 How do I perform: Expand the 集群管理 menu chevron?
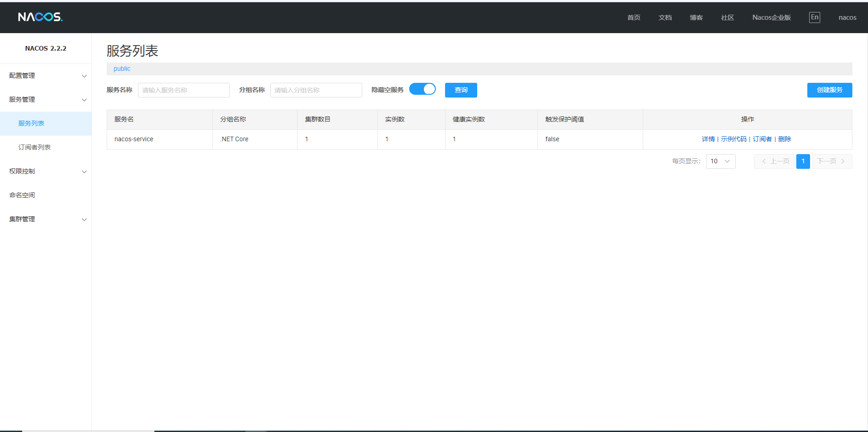[84, 219]
